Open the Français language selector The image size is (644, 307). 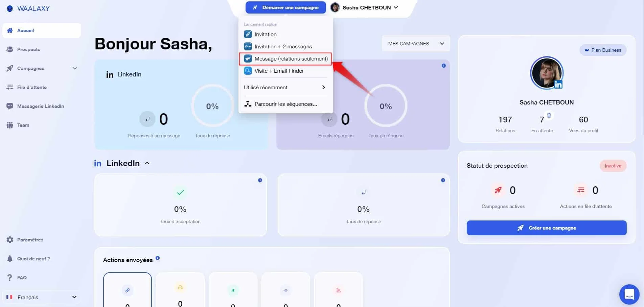pos(41,297)
